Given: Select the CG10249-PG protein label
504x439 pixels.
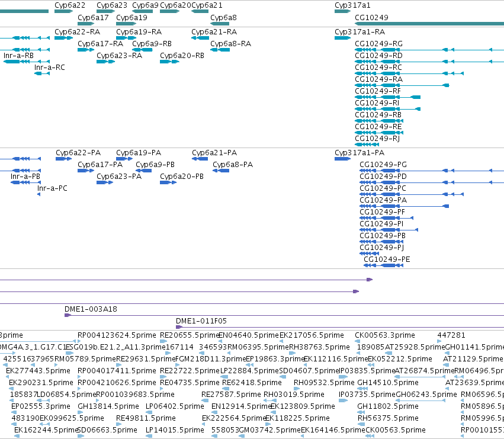Looking at the screenshot, I should coord(383,164).
